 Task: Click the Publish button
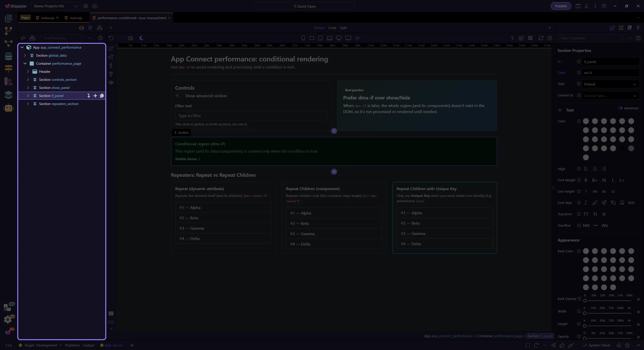point(561,6)
